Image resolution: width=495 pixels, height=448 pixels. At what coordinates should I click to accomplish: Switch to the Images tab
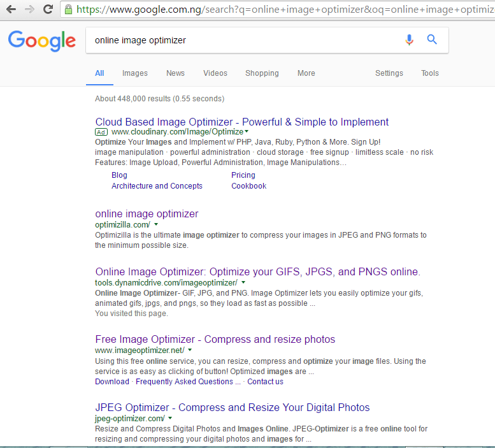pos(135,73)
